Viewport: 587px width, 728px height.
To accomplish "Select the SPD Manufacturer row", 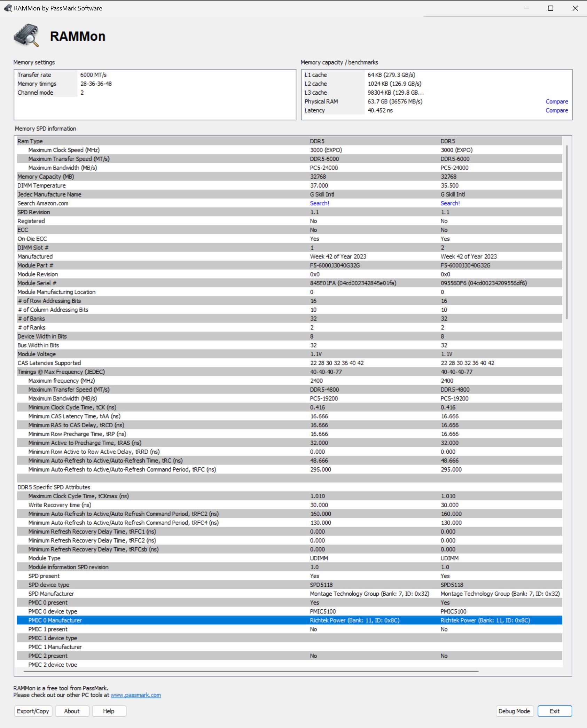I will tap(289, 594).
